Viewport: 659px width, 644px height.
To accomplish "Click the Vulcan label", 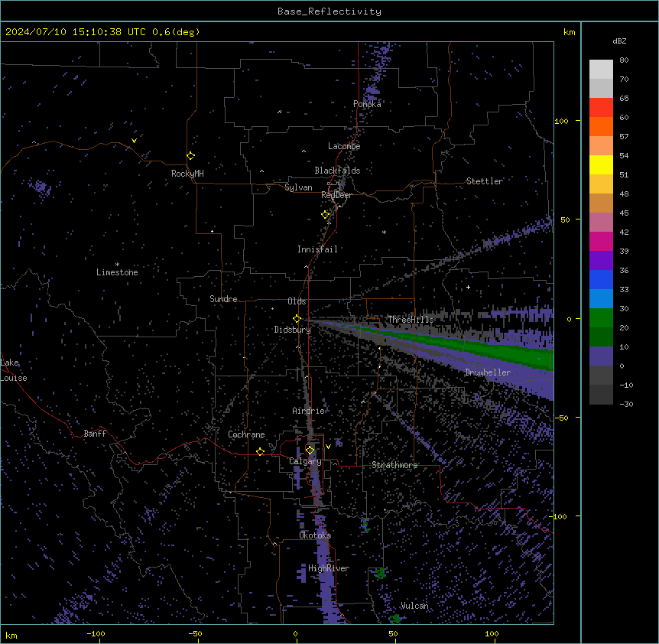I will pyautogui.click(x=414, y=606).
